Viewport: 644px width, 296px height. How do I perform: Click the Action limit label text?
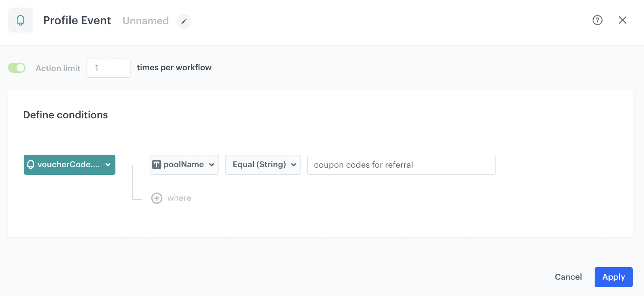[x=58, y=68]
